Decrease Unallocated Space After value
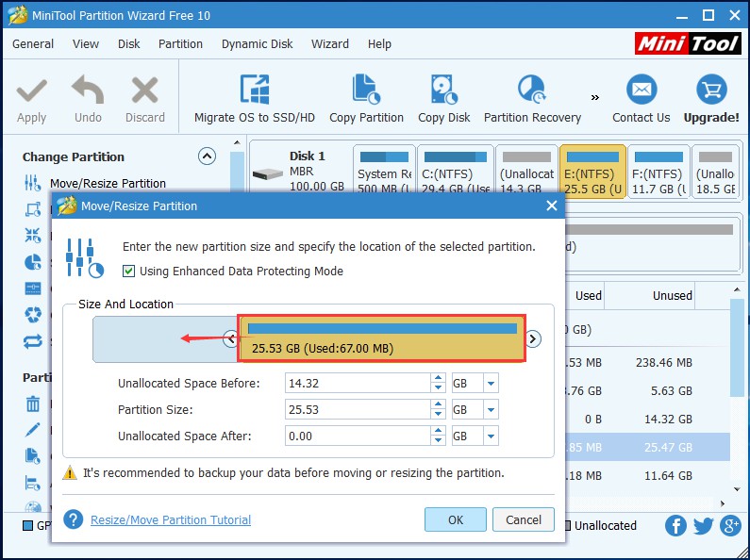This screenshot has height=560, width=750. [438, 440]
